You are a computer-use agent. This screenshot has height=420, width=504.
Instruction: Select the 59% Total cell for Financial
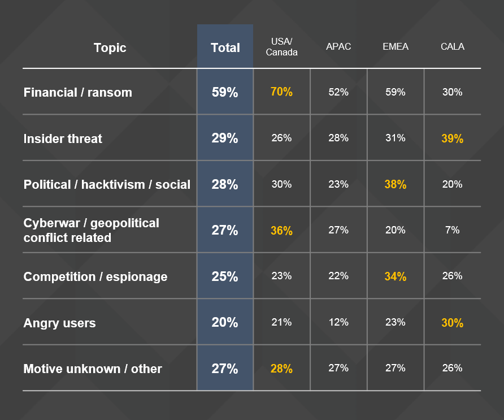pyautogui.click(x=225, y=92)
